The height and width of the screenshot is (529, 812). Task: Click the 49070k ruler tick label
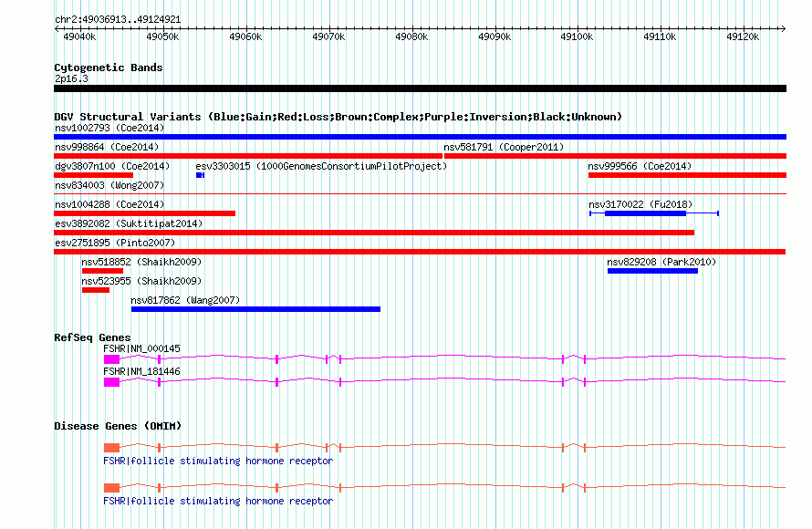point(328,36)
